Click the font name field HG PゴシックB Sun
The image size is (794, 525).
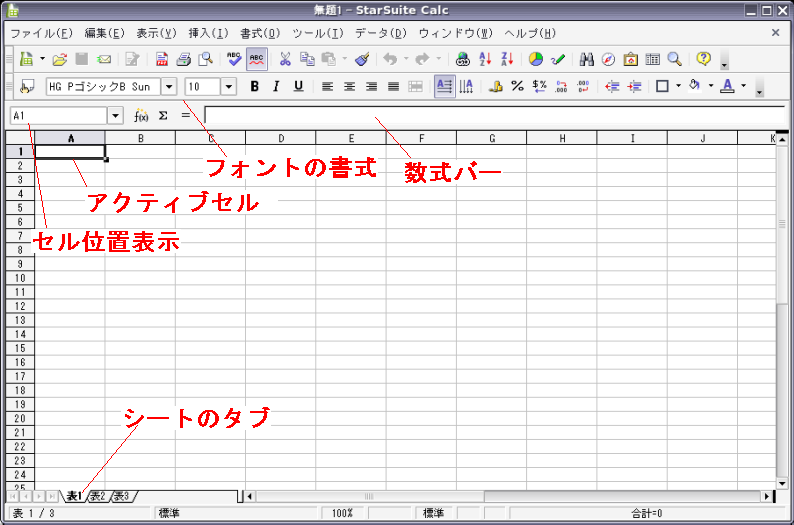pyautogui.click(x=104, y=87)
